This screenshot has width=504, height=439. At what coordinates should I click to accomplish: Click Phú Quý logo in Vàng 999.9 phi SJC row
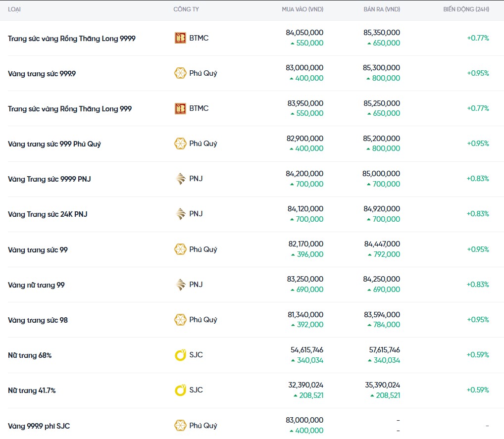pos(180,426)
